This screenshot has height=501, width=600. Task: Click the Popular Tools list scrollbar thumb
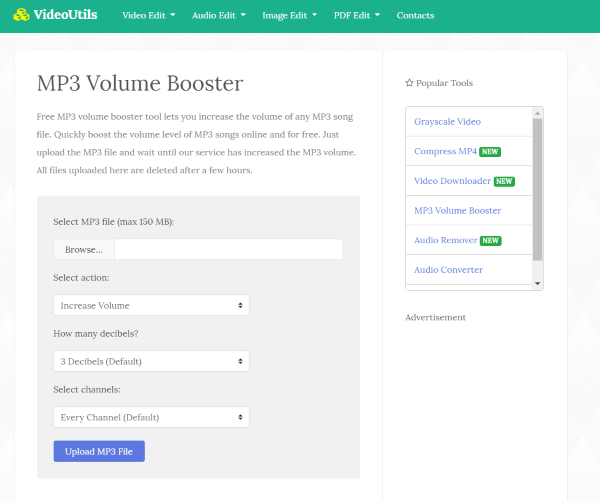537,189
